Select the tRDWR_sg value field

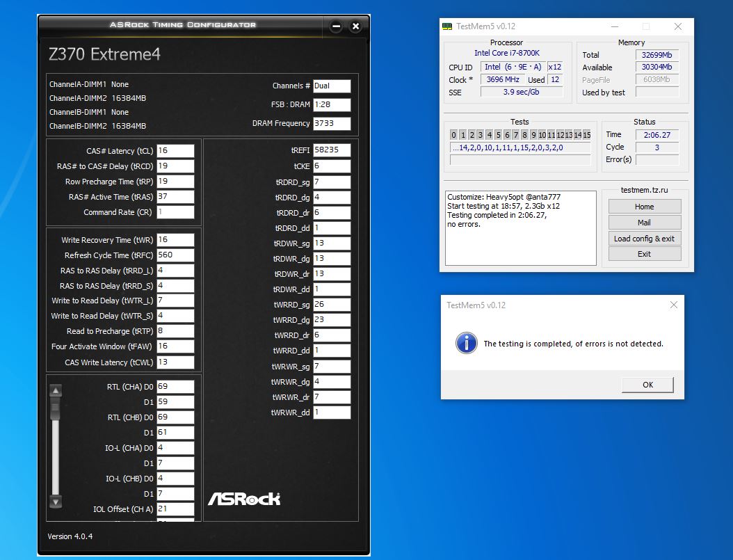click(x=332, y=243)
